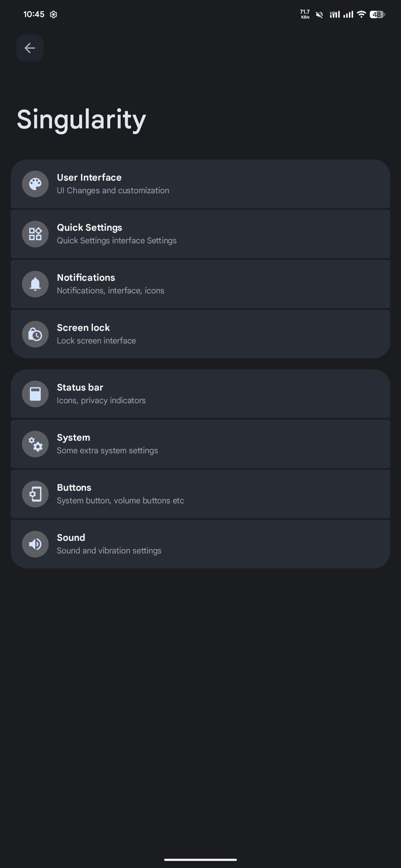
Task: Open Quick Settings interface settings
Action: point(200,234)
